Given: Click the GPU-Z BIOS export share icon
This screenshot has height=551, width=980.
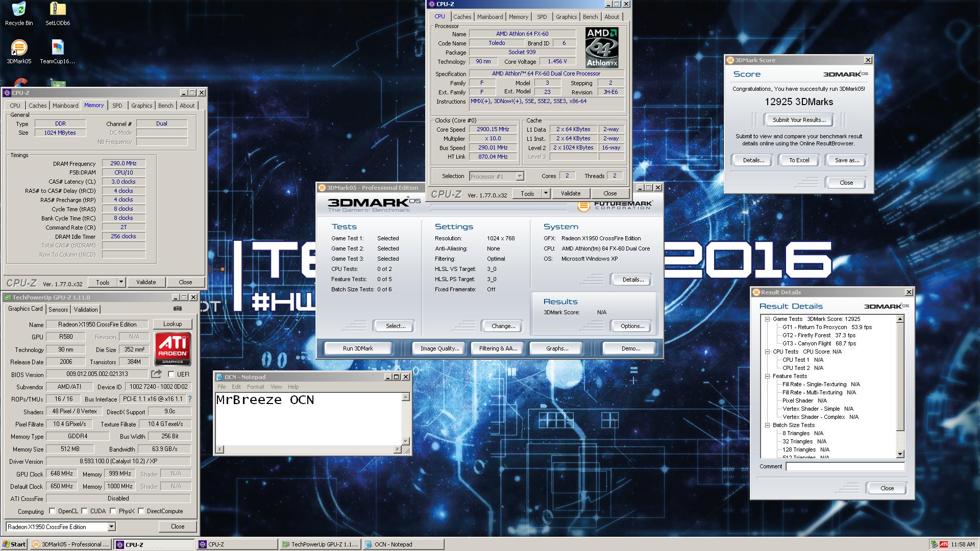Looking at the screenshot, I should (156, 374).
